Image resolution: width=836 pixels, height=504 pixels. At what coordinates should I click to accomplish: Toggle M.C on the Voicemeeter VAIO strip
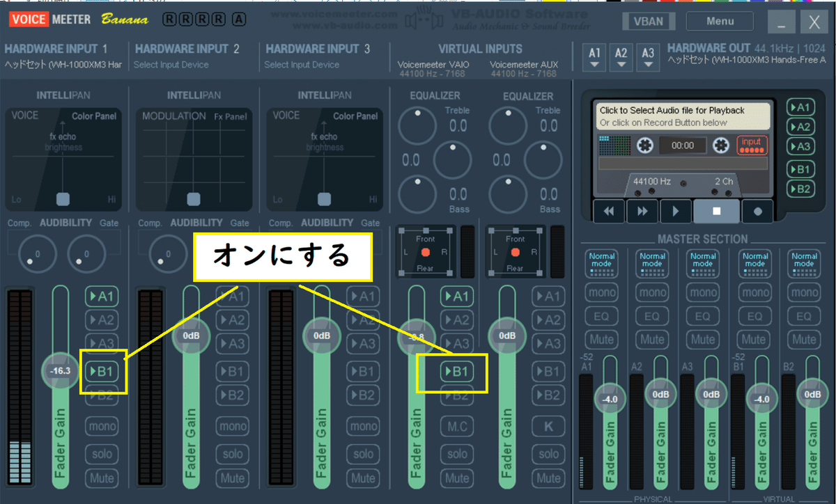pos(457,426)
